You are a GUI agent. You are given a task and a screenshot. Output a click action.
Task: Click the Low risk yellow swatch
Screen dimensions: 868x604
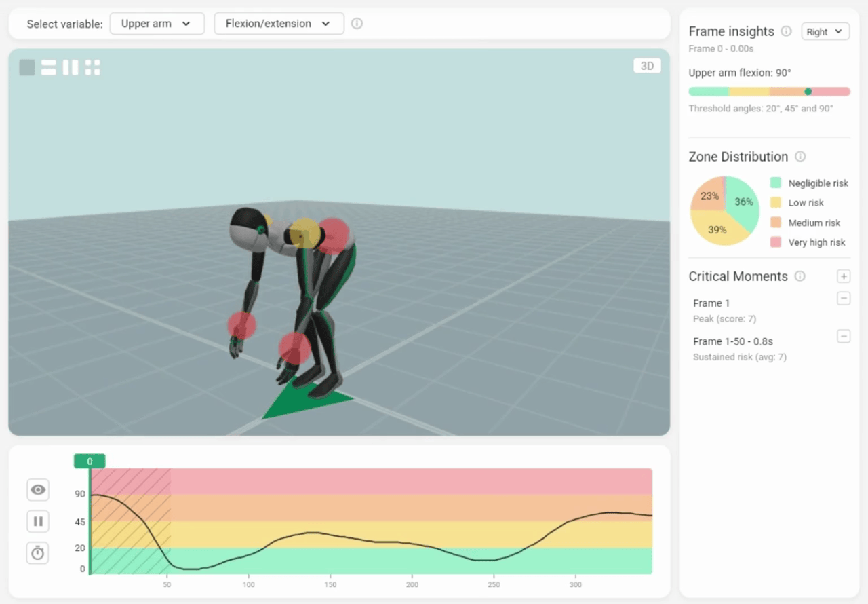point(776,203)
